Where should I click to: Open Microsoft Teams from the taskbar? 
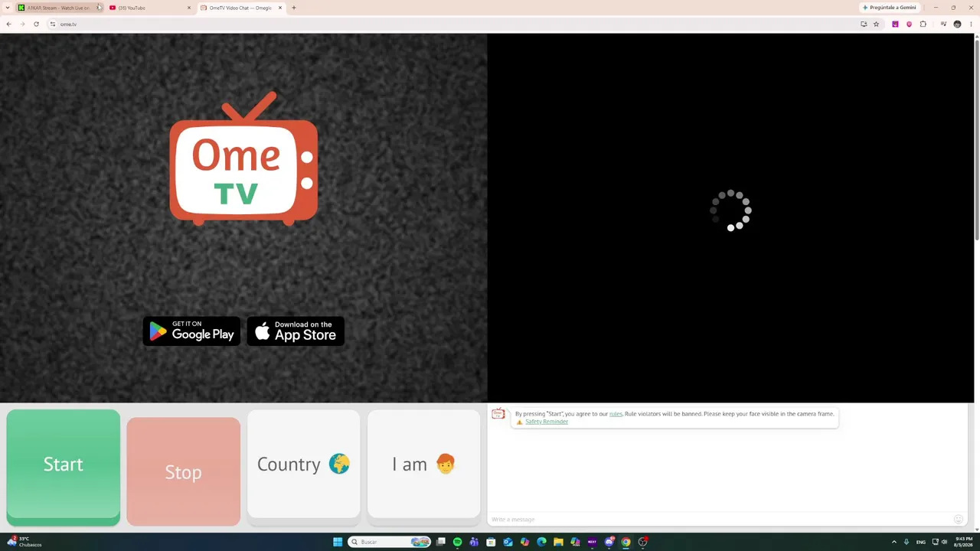(474, 542)
